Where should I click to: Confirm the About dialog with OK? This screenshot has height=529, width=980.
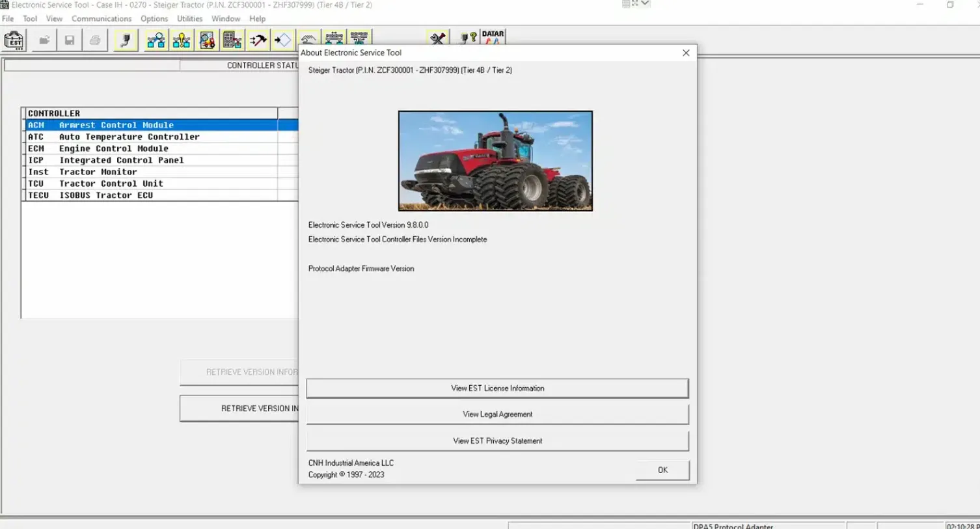click(x=662, y=470)
